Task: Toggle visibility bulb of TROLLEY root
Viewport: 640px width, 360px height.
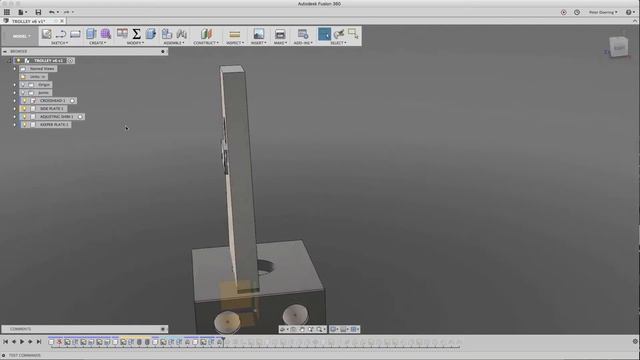Action: (18, 60)
